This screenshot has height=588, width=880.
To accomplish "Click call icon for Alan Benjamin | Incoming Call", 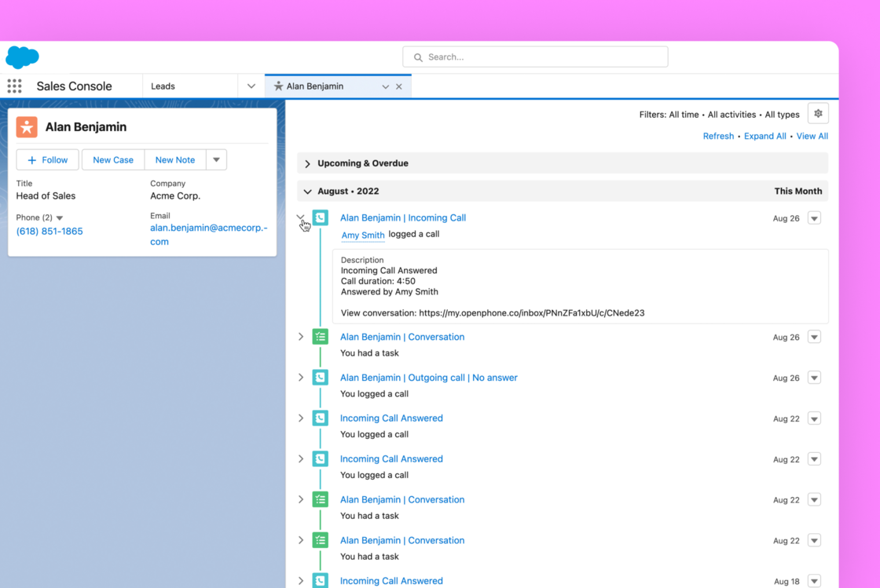I will pyautogui.click(x=321, y=217).
